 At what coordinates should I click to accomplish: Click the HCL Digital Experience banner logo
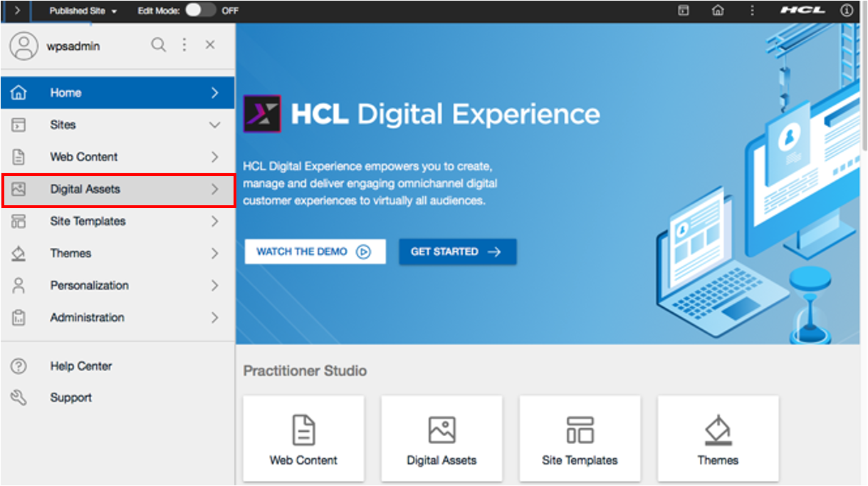262,114
